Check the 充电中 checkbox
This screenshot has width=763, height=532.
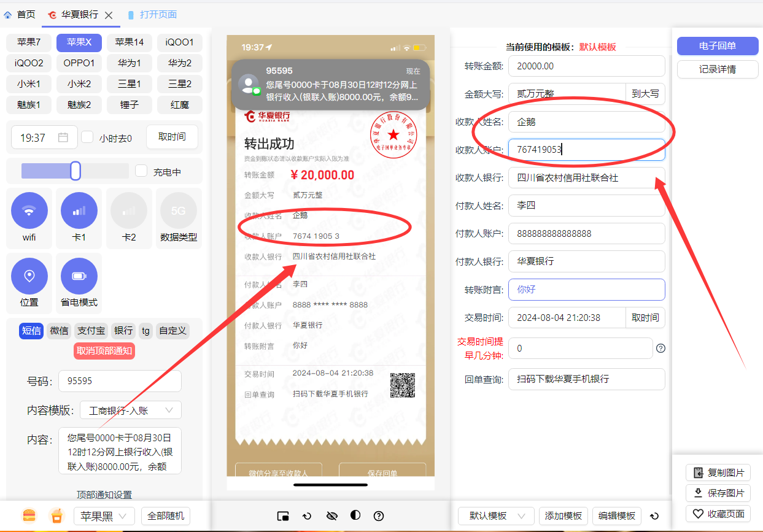141,171
